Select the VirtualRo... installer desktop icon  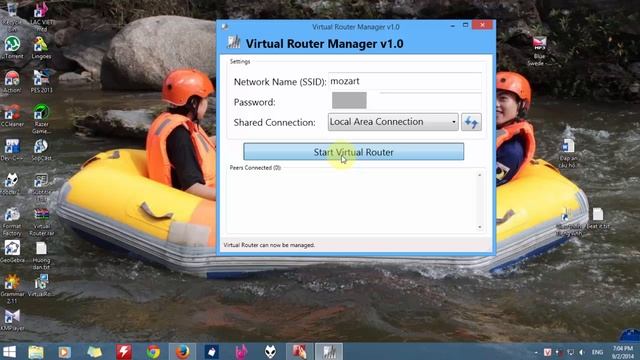click(41, 285)
